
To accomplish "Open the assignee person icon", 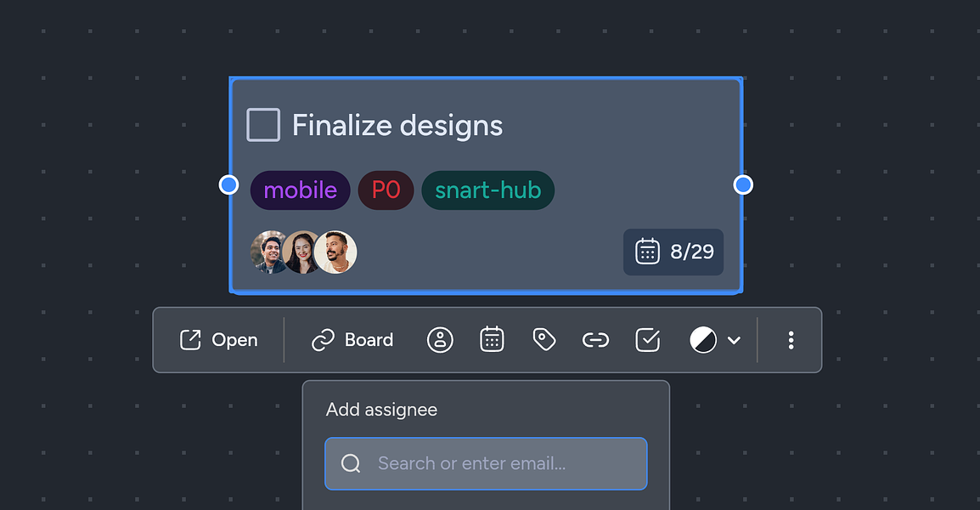I will (440, 340).
